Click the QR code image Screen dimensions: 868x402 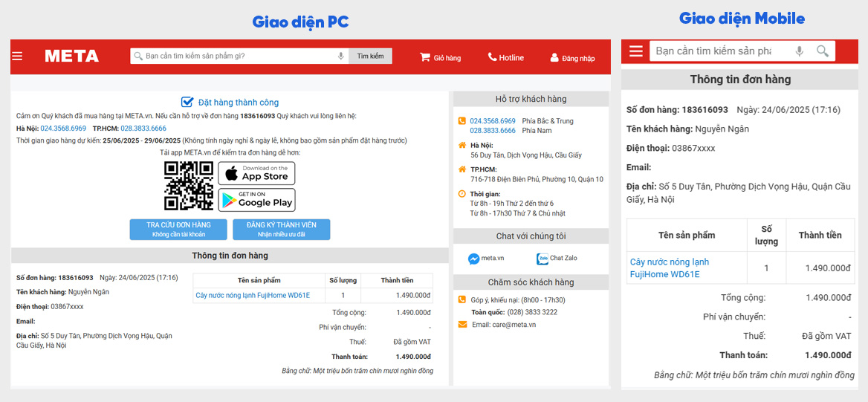tap(189, 186)
